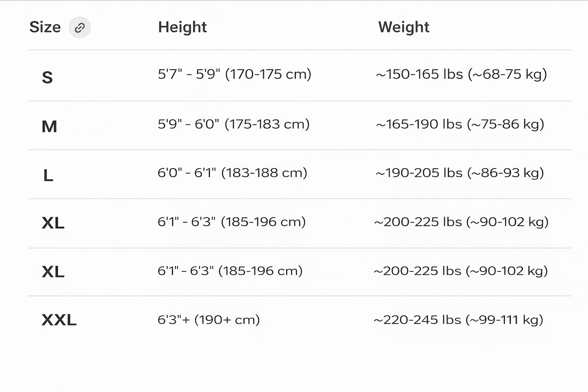Click weight cell ~220-245 lbs

tap(458, 320)
